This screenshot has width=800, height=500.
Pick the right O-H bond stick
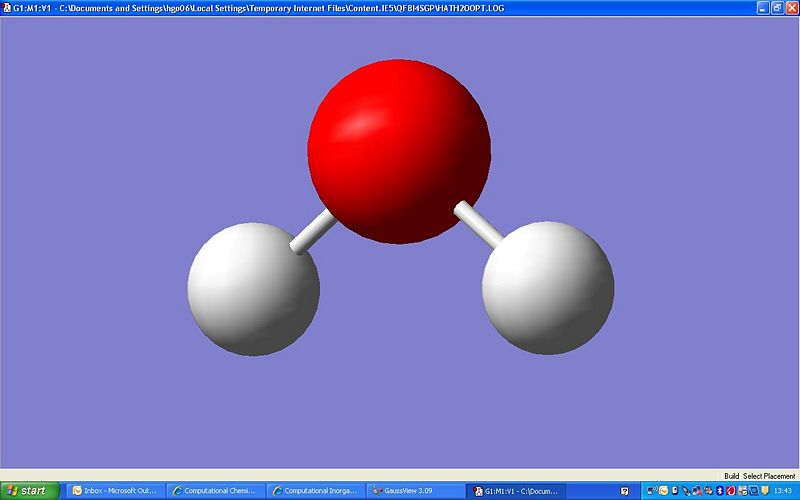tap(479, 224)
